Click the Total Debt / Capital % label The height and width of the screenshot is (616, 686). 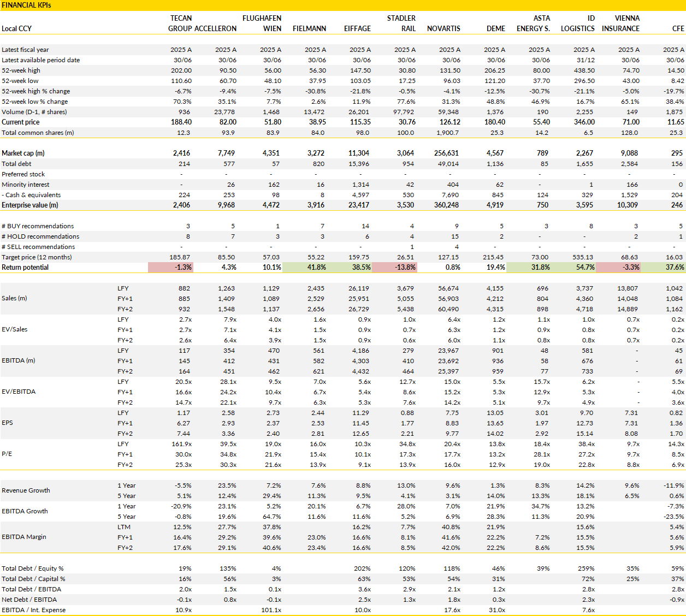33,579
